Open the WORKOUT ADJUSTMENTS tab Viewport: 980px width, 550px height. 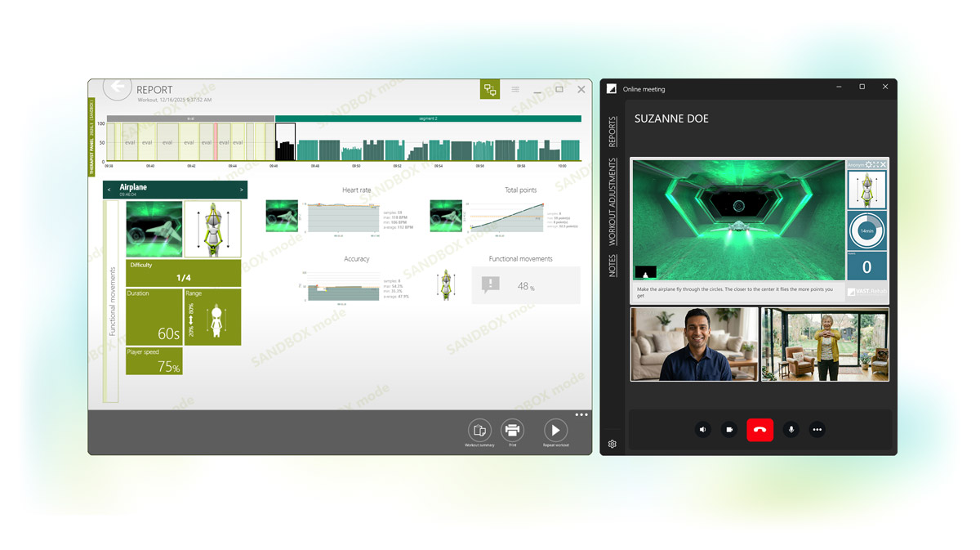click(x=612, y=202)
